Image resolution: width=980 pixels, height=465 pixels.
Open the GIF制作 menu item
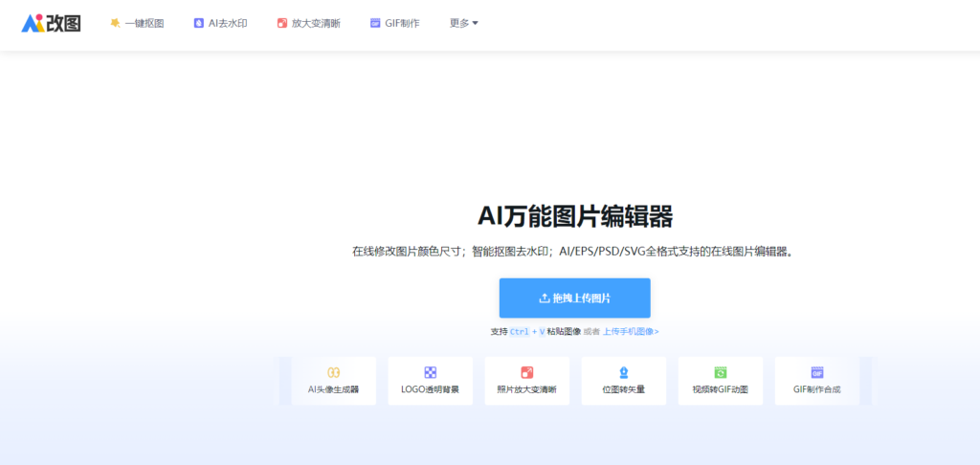[395, 23]
